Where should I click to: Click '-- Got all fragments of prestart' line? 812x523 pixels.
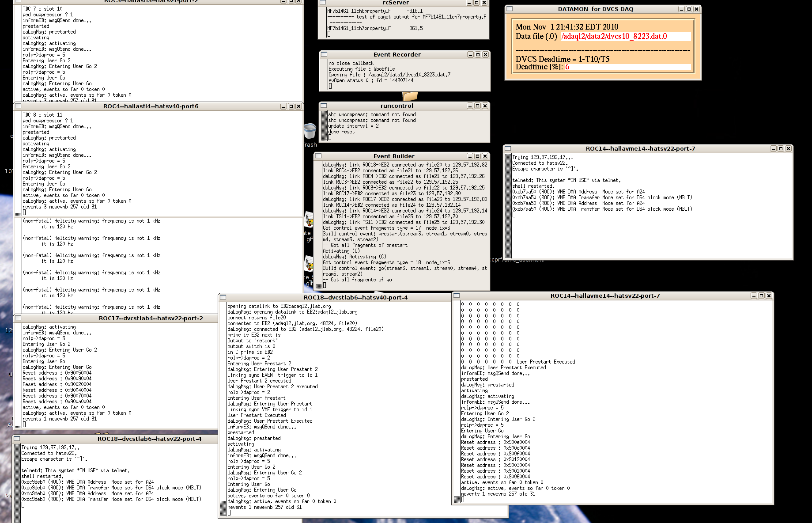click(x=365, y=245)
